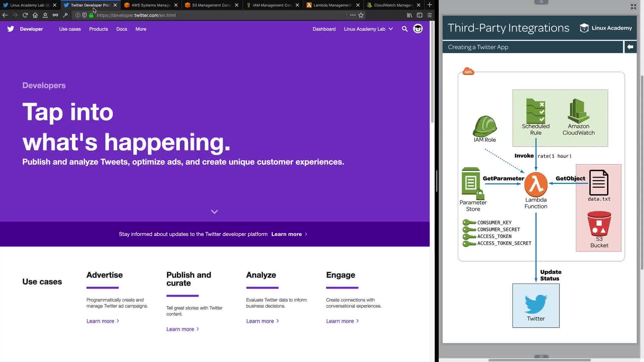Viewport: 644px width, 362px height.
Task: Click the user profile avatar icon
Action: (418, 29)
